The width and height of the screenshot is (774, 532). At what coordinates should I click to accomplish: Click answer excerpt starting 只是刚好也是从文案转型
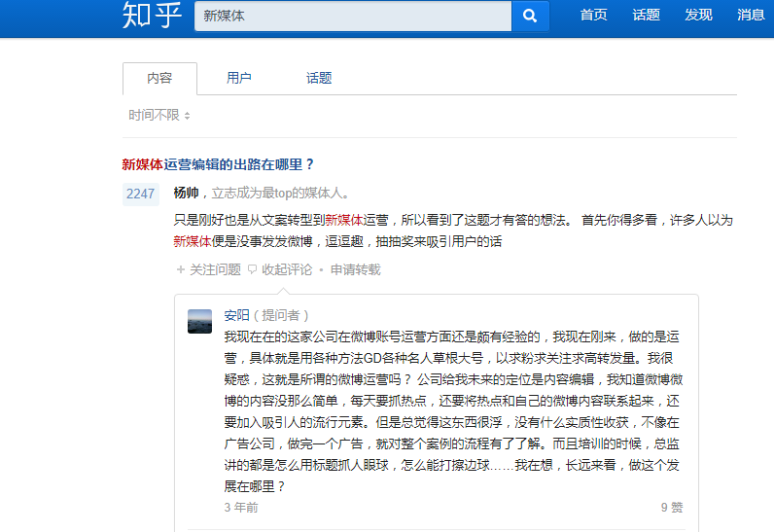click(x=453, y=231)
